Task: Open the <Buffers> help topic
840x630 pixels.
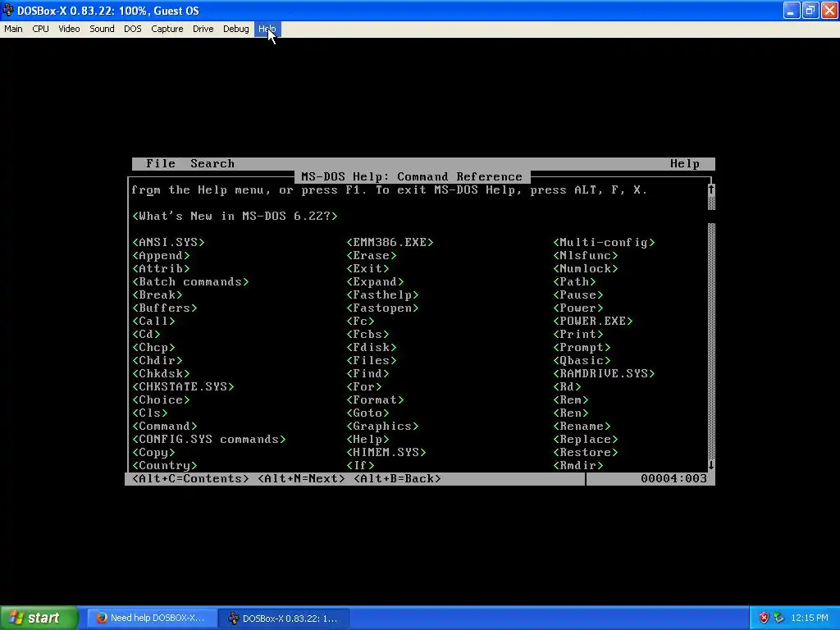Action: pyautogui.click(x=164, y=308)
